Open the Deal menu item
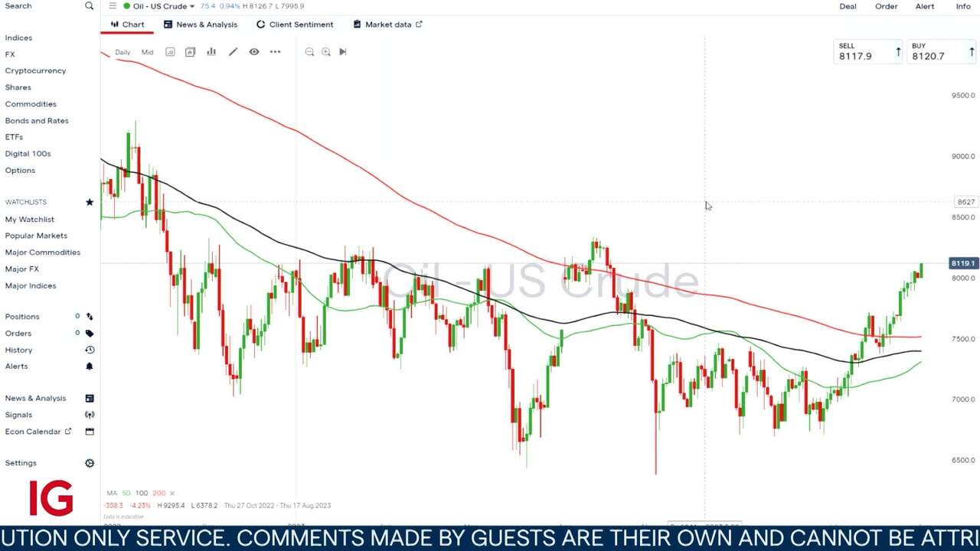Screen dimensions: 980x551 [848, 6]
